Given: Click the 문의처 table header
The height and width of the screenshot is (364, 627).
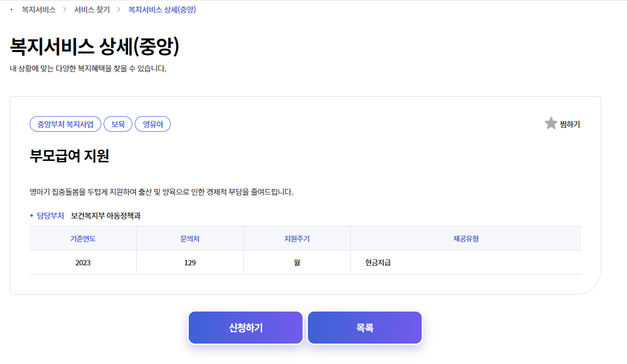Looking at the screenshot, I should coord(190,238).
